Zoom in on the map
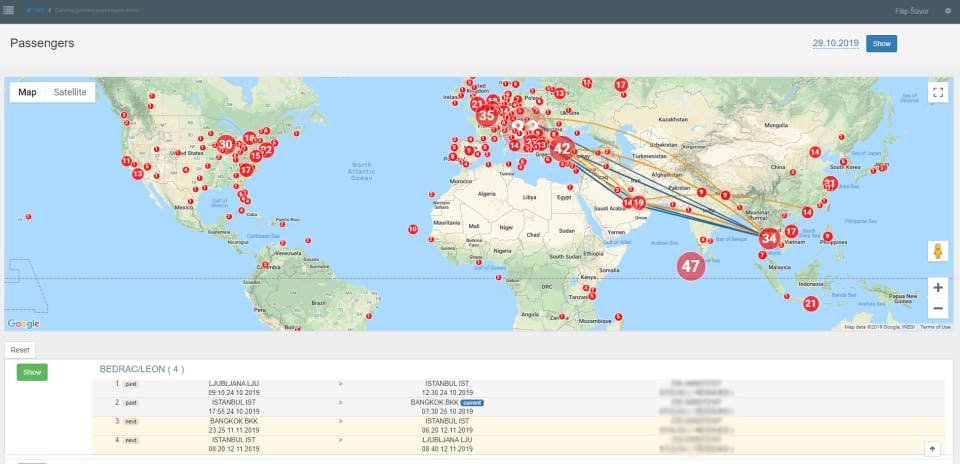This screenshot has height=464, width=960. click(x=938, y=287)
